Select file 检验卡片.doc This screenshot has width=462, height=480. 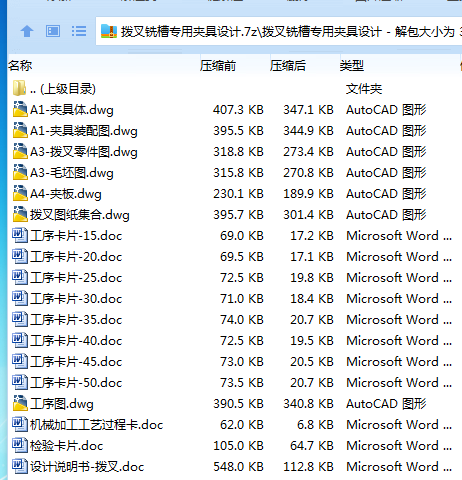click(x=66, y=446)
